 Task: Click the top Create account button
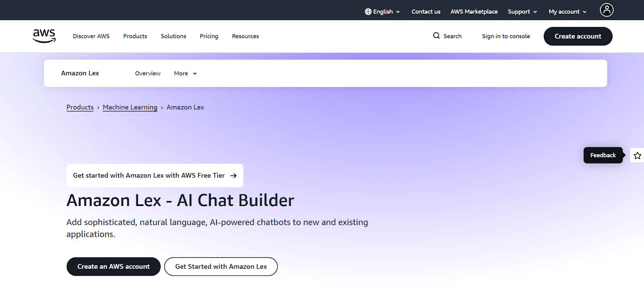tap(578, 36)
